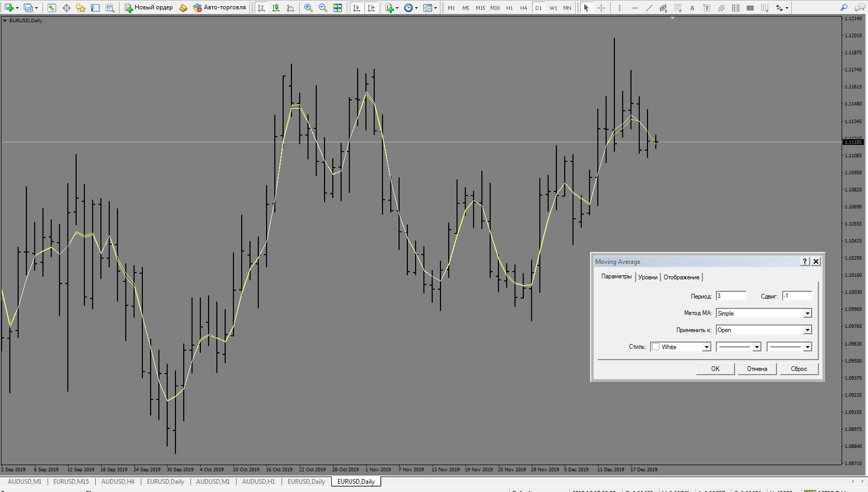Screen dimensions: 868x492
Task: Draw a horizontal line tool
Action: 634,8
